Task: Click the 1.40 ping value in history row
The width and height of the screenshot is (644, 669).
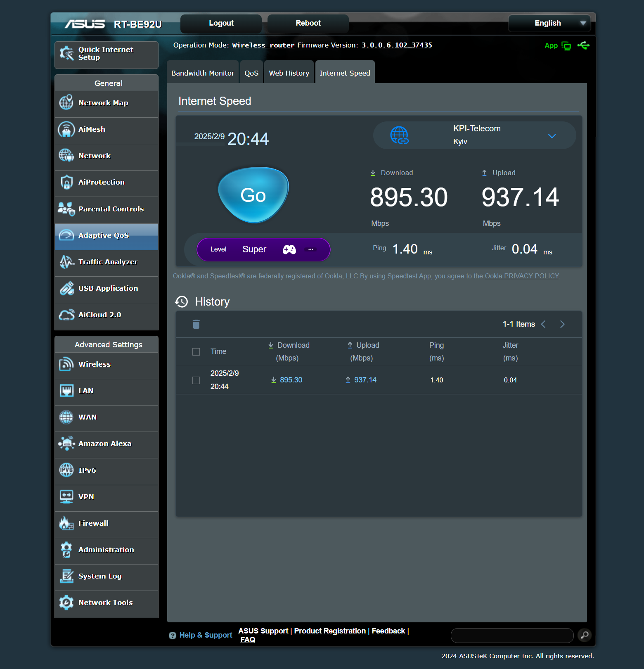Action: 437,380
